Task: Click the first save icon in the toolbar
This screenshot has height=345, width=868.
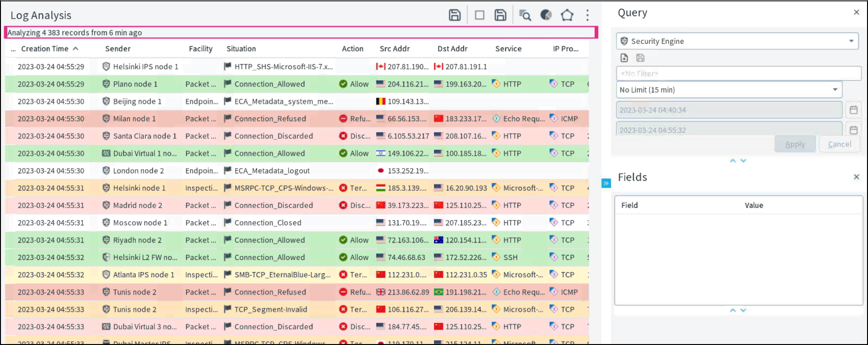Action: (x=454, y=15)
